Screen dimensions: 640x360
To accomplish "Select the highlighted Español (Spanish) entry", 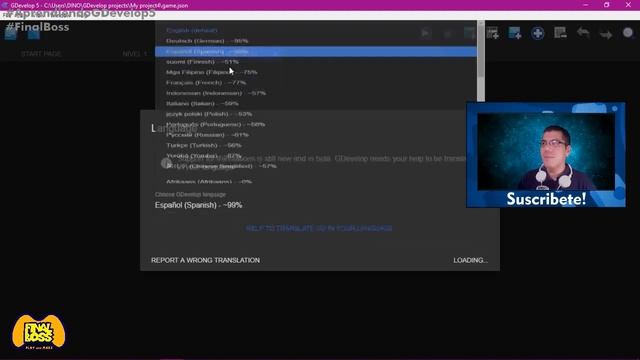I will (x=316, y=51).
